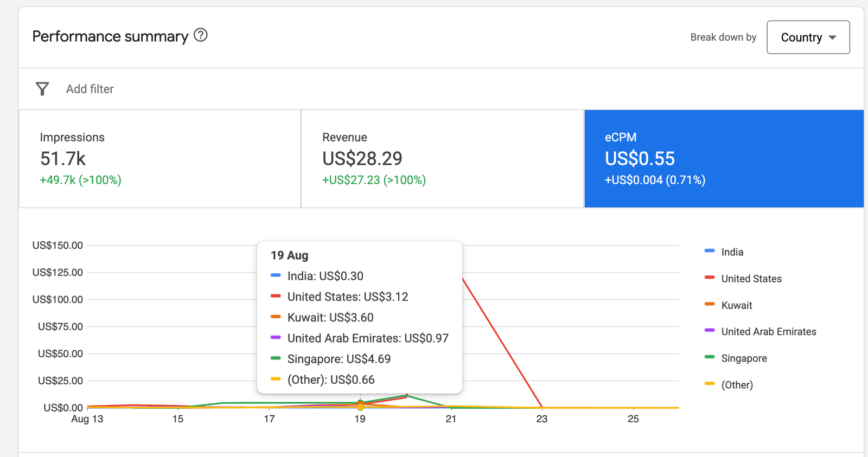Select the Revenue metric card
The width and height of the screenshot is (868, 457).
(442, 159)
